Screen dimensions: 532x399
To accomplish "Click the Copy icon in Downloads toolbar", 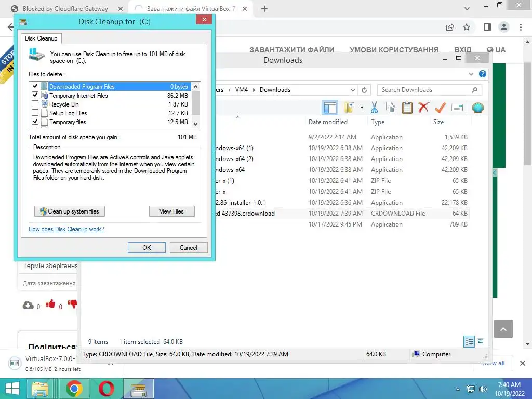I will pyautogui.click(x=391, y=108).
